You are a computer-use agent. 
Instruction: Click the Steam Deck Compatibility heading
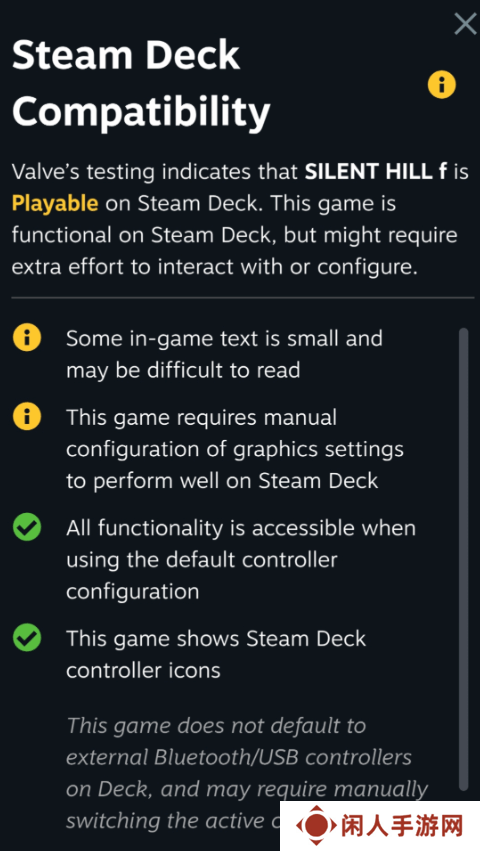tap(141, 83)
